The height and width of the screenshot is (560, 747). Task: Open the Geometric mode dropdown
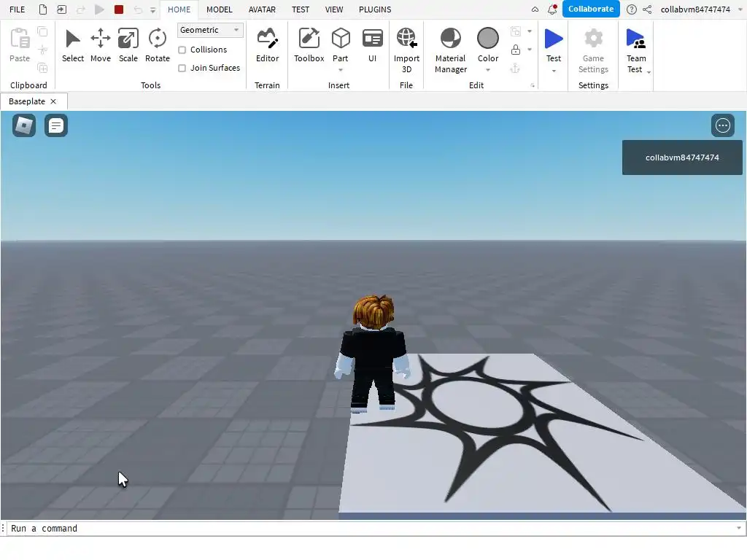click(210, 30)
